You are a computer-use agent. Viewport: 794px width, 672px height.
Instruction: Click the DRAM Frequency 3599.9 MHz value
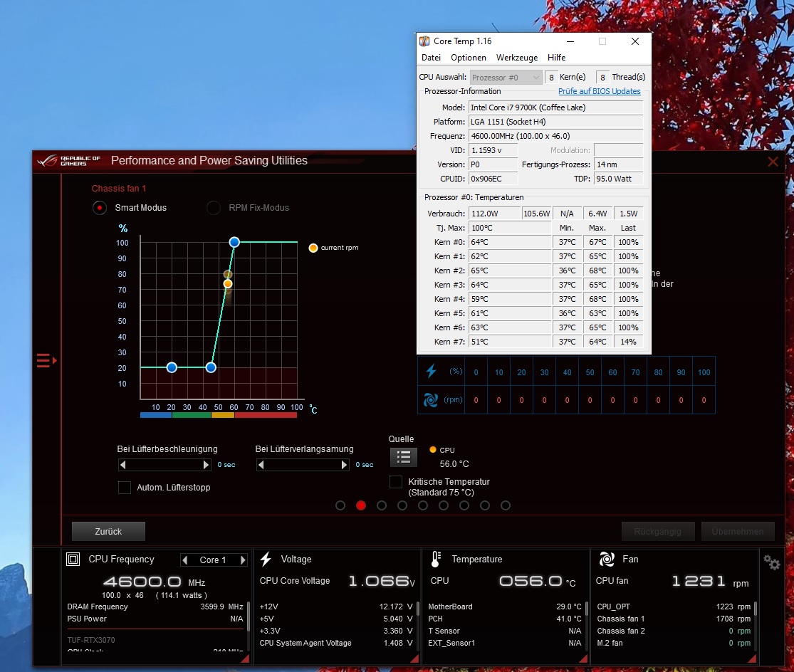[x=221, y=607]
